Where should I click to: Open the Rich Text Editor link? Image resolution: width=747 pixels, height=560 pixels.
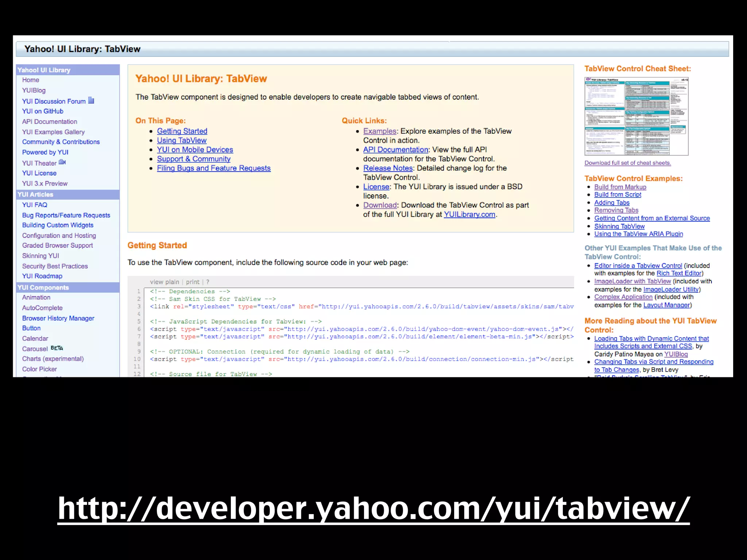click(x=679, y=273)
